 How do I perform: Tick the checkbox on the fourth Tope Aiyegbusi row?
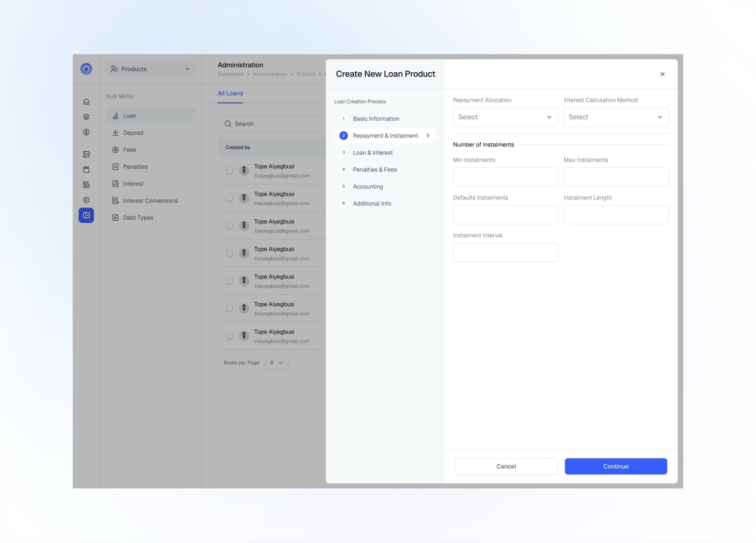[x=230, y=253]
